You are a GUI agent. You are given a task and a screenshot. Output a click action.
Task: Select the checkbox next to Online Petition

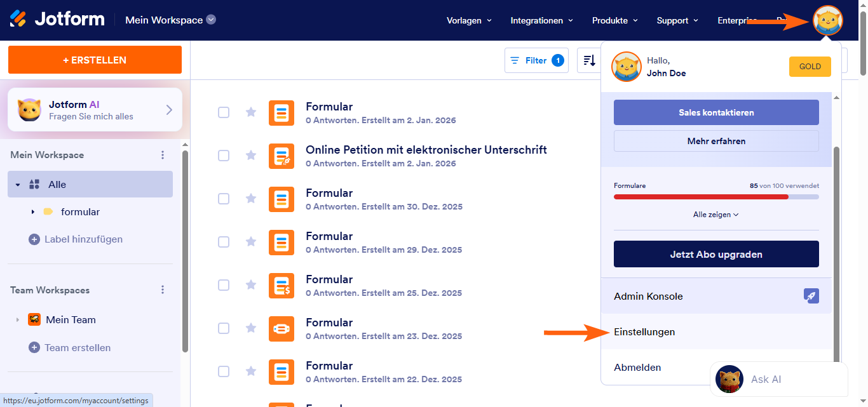tap(224, 156)
